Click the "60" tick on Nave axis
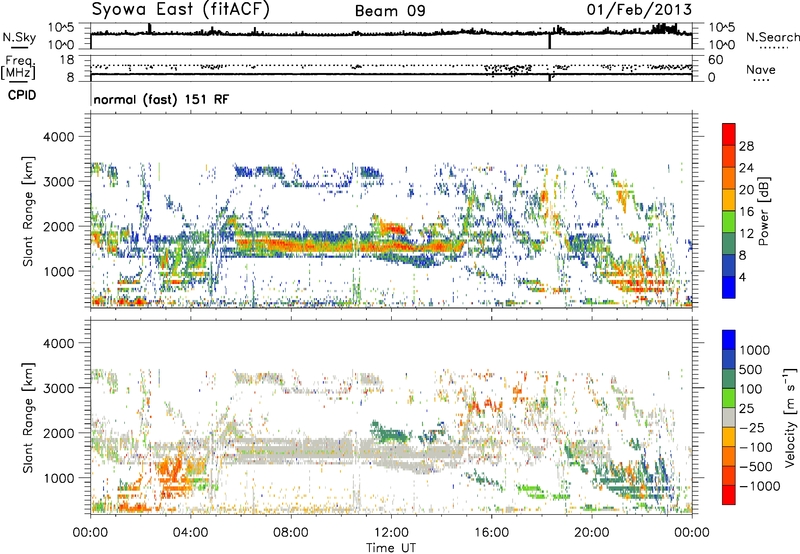This screenshot has height=554, width=800. [715, 60]
